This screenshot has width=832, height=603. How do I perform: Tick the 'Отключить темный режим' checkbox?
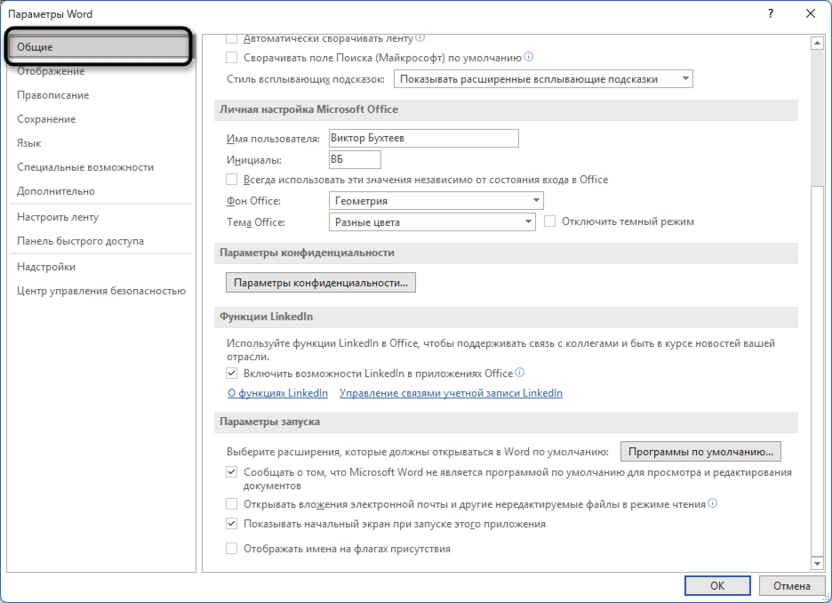coord(550,221)
